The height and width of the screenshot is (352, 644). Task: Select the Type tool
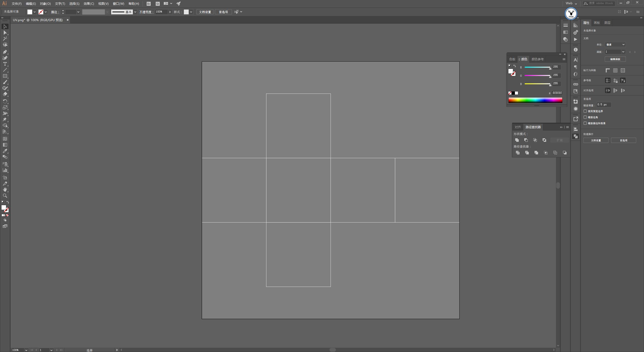pos(5,64)
